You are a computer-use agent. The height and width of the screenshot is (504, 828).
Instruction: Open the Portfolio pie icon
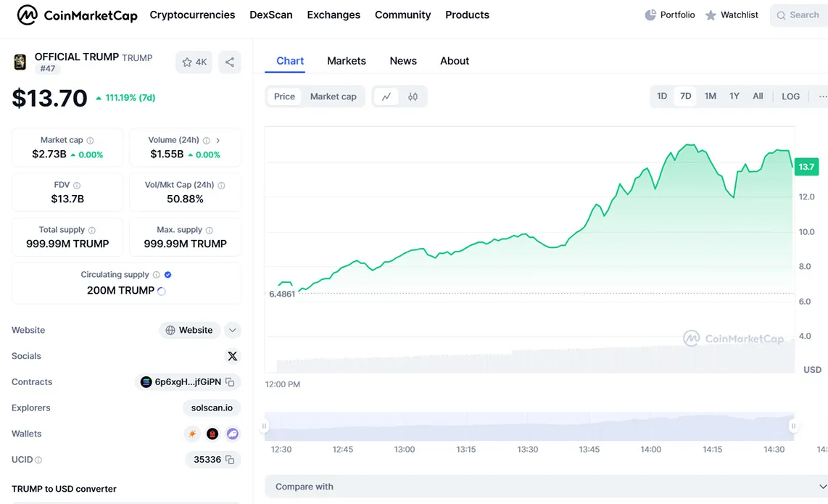click(650, 15)
